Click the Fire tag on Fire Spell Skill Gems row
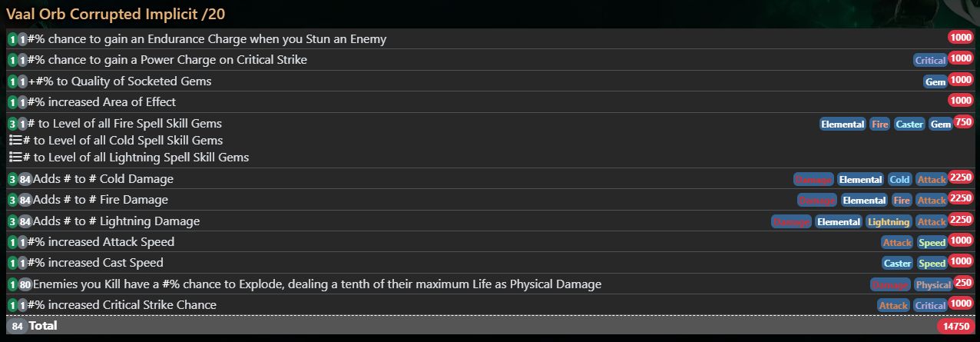This screenshot has height=342, width=980. (879, 124)
